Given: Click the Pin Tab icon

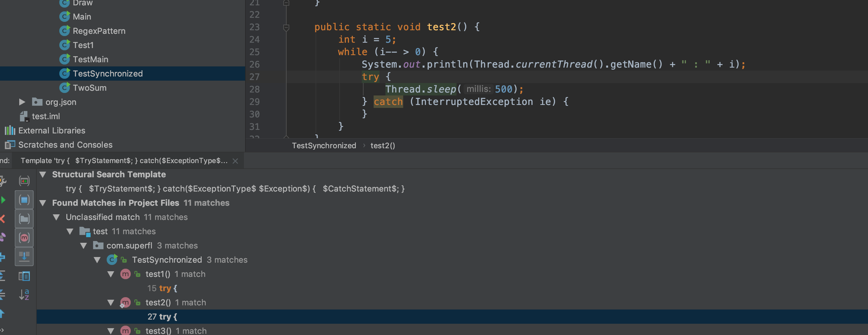Looking at the screenshot, I should (2, 238).
